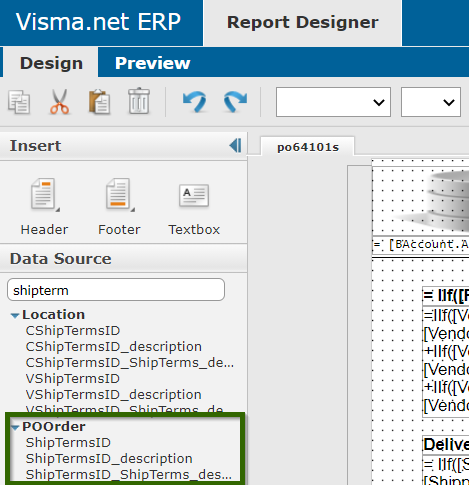469x485 pixels.
Task: Click the Copy icon in toolbar
Action: 19,102
